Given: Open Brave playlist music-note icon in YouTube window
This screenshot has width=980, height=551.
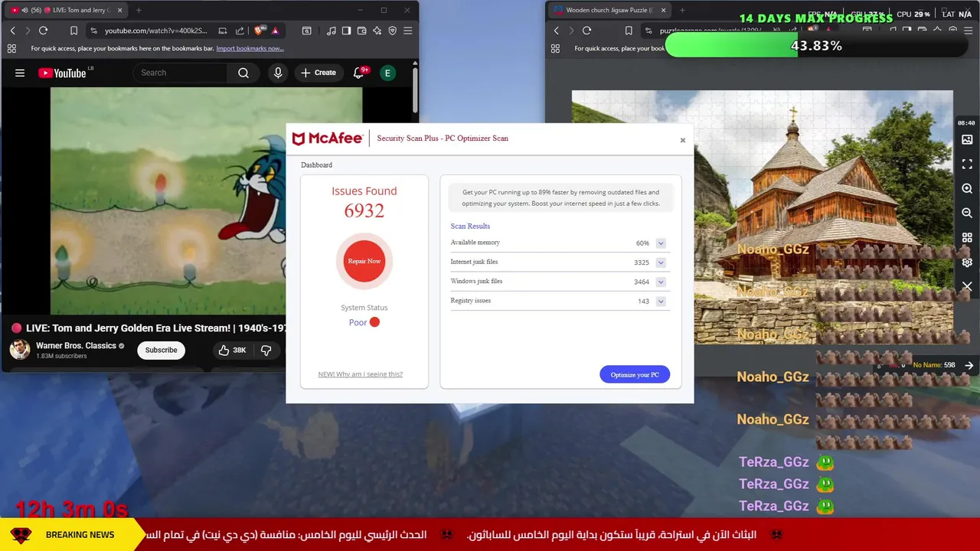Looking at the screenshot, I should tap(331, 31).
